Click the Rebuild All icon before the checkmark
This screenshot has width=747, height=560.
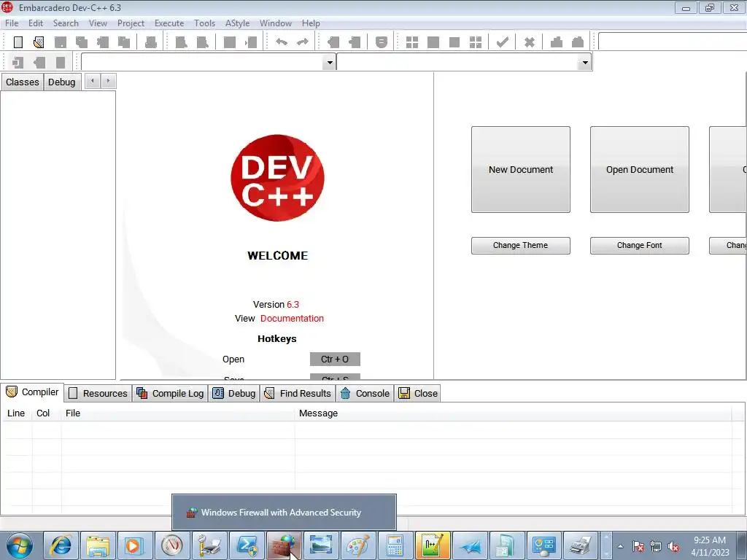click(x=476, y=42)
